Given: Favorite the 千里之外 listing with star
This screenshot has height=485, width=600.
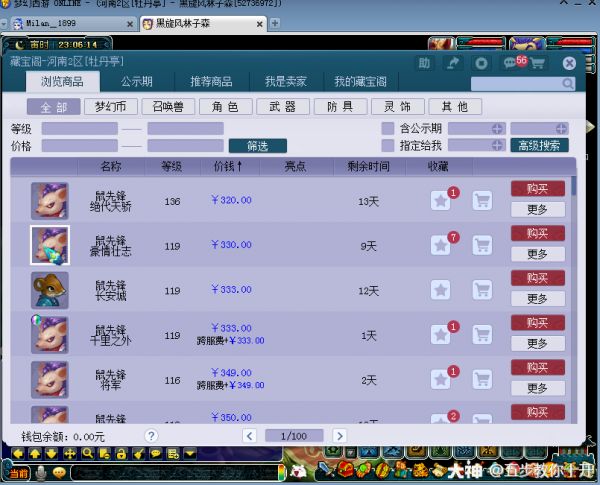Looking at the screenshot, I should click(441, 335).
